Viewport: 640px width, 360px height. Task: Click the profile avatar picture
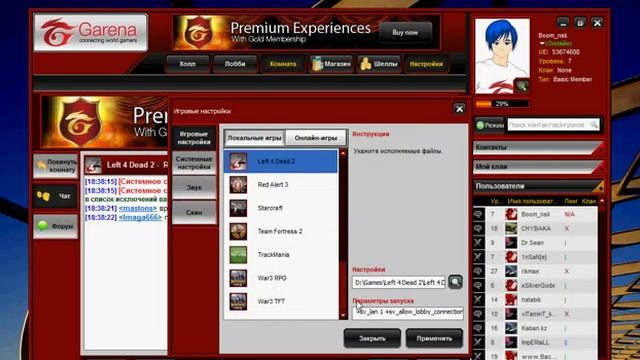(502, 56)
